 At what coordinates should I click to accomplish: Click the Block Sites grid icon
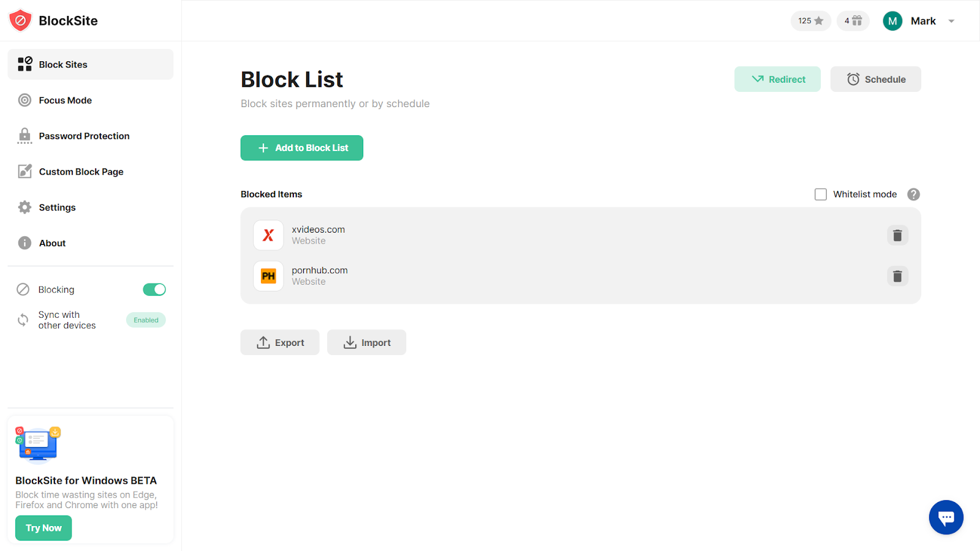pos(24,64)
